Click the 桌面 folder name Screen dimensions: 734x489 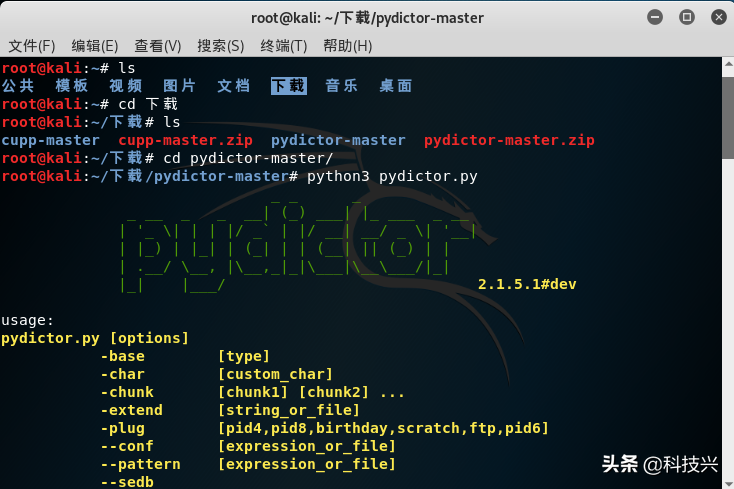coord(396,86)
